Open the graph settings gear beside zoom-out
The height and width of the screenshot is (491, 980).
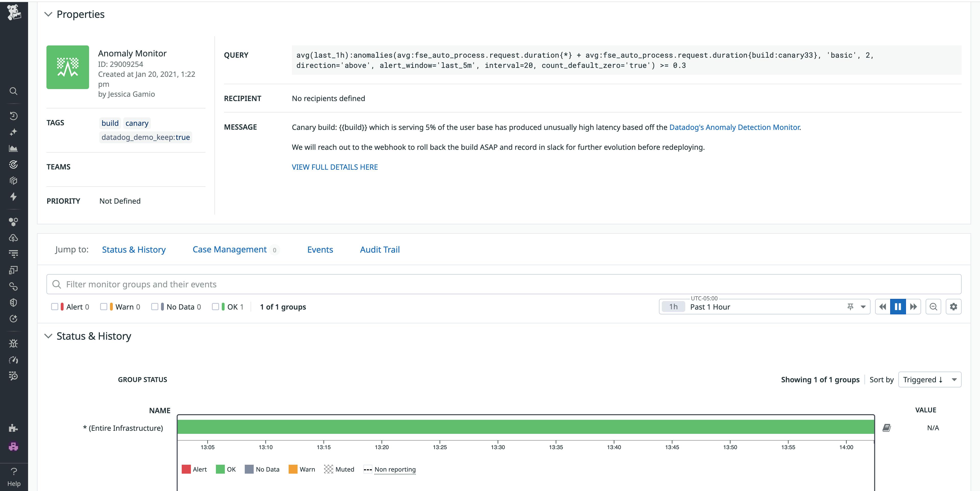point(954,306)
